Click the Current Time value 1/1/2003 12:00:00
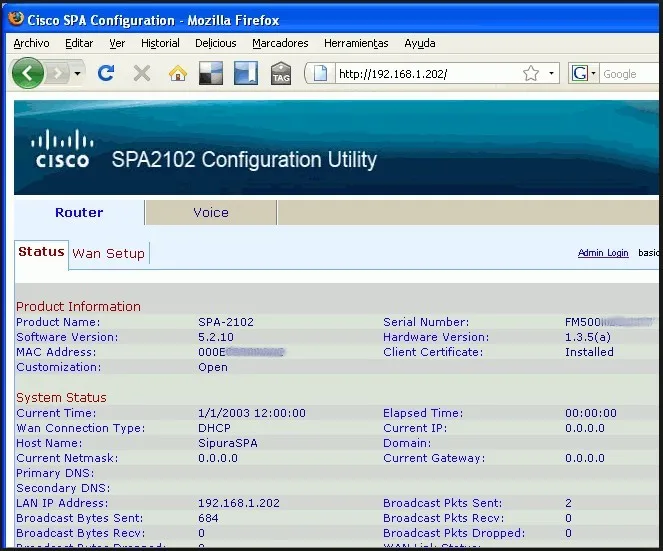 (252, 413)
